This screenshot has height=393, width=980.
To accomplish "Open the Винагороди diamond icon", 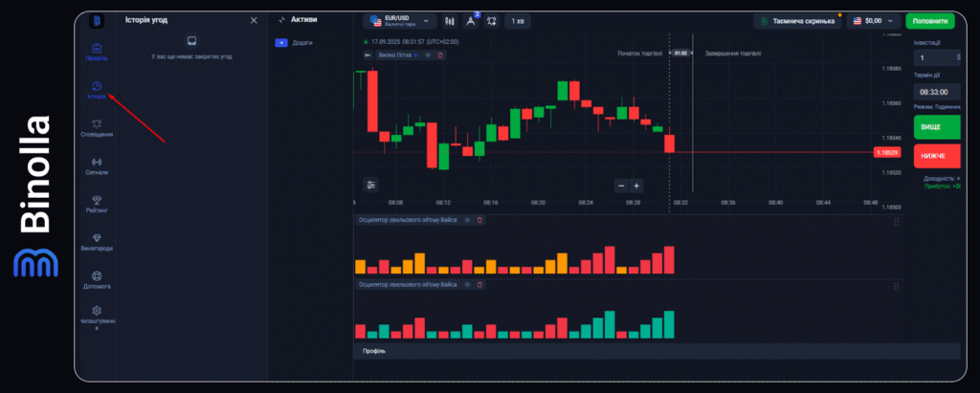I will tap(97, 239).
